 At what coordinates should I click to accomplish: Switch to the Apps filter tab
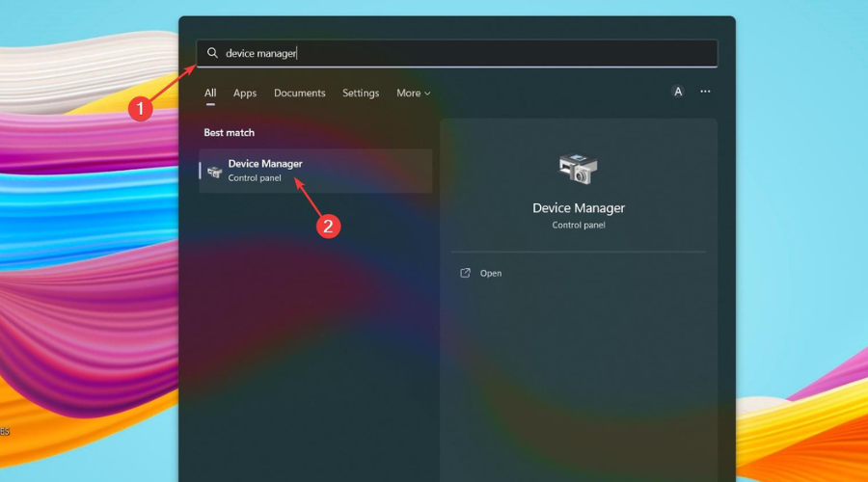pos(245,93)
